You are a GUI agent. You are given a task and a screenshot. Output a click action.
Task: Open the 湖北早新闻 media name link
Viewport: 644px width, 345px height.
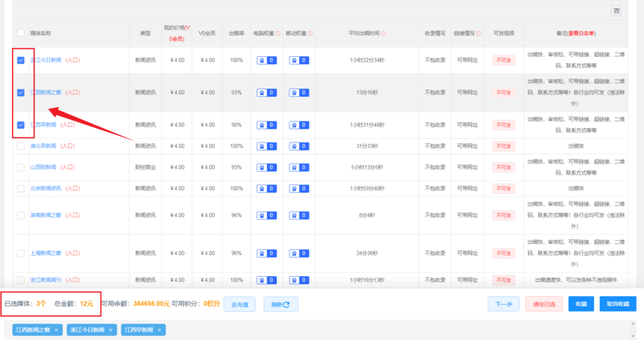(x=43, y=146)
